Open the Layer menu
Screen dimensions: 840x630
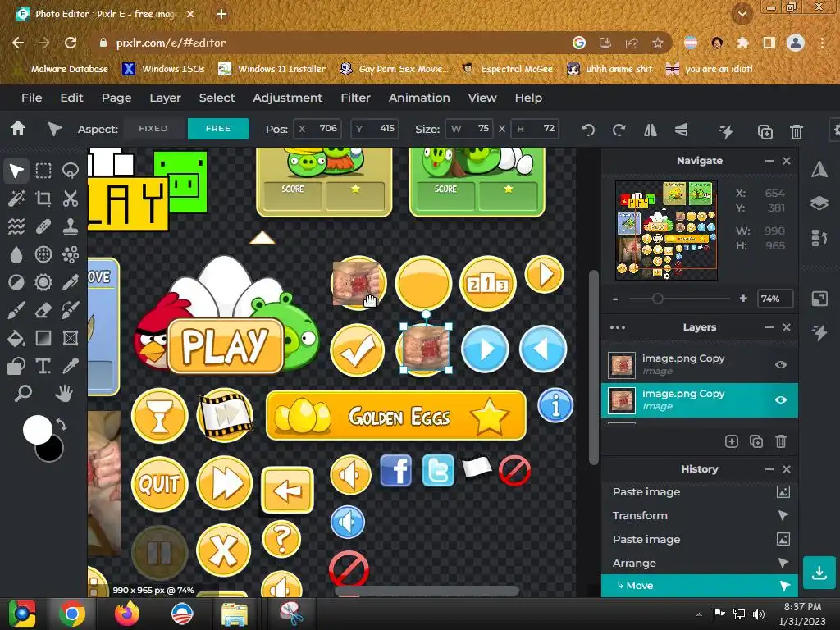(x=165, y=98)
